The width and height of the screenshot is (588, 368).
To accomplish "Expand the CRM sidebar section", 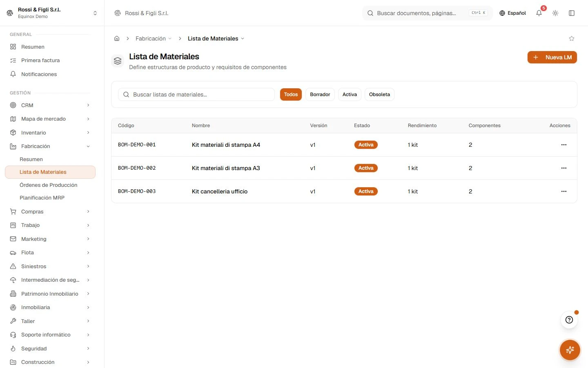I will click(50, 105).
